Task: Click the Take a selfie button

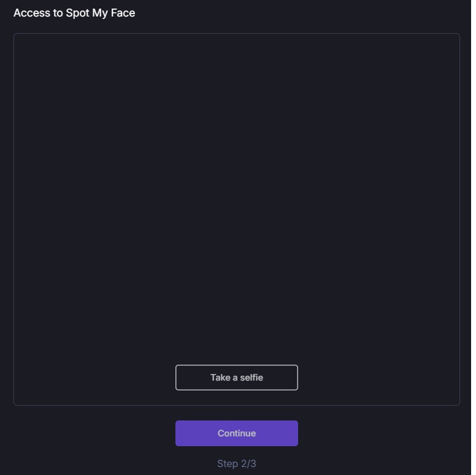Action: pyautogui.click(x=236, y=378)
